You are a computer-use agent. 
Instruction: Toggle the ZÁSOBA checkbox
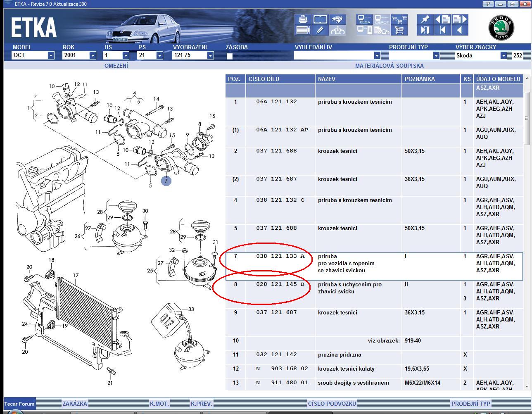[x=230, y=56]
